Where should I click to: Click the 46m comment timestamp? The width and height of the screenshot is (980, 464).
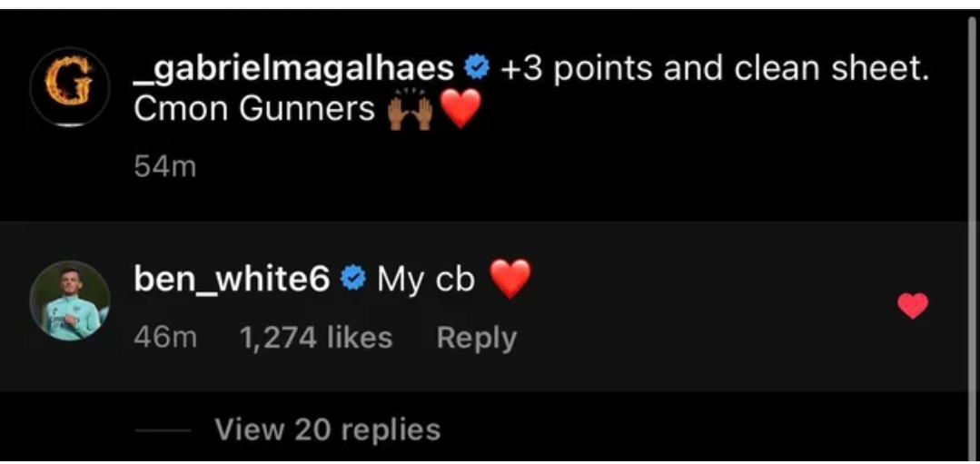point(165,338)
